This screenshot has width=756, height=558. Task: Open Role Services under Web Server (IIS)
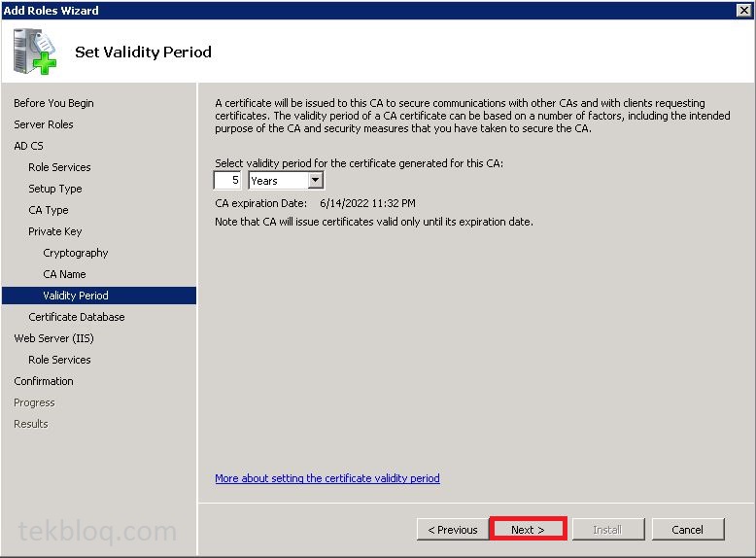pos(59,360)
